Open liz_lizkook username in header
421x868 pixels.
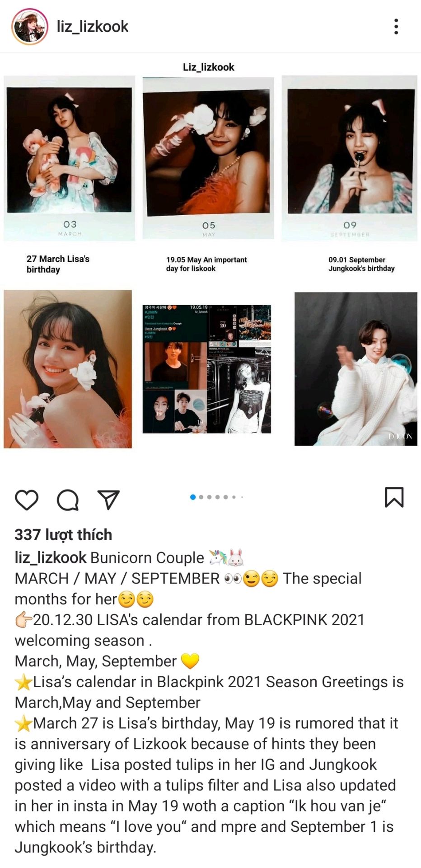(x=93, y=27)
